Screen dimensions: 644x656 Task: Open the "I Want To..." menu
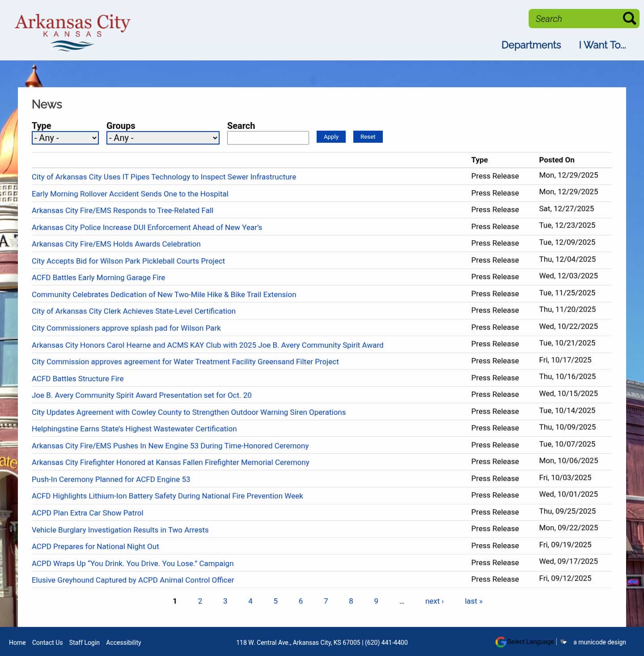click(602, 45)
